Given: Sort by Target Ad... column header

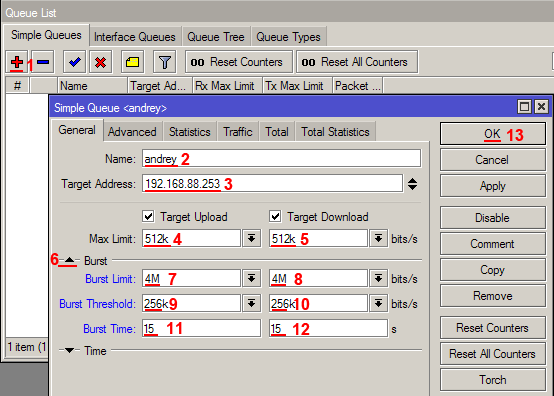Looking at the screenshot, I should [160, 86].
